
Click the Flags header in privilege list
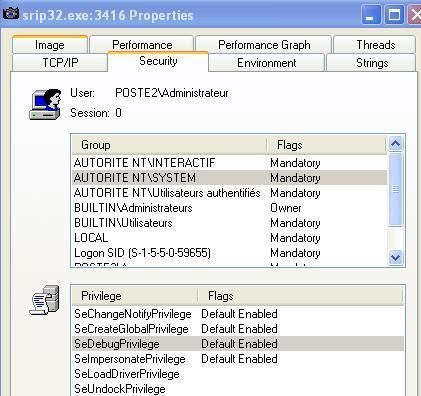[301, 296]
